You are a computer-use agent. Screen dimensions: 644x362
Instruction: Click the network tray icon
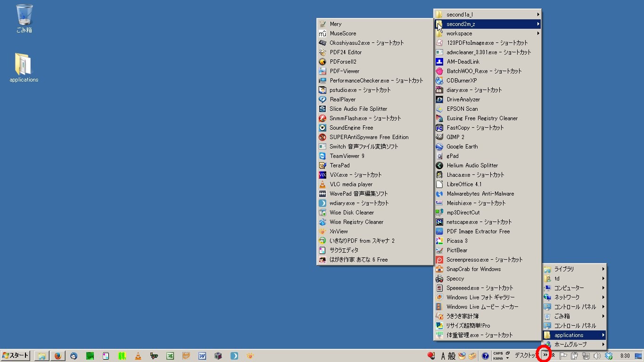[x=586, y=356]
